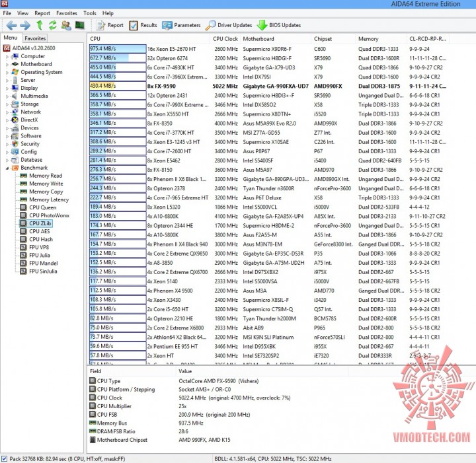Select the FPU SinJulia benchmark icon
This screenshot has width=476, height=463.
pos(23,271)
